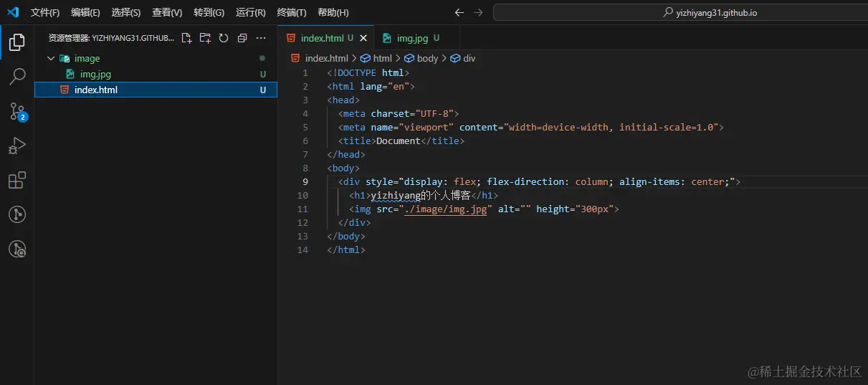Click the bottom-most activity bar icon

click(17, 249)
